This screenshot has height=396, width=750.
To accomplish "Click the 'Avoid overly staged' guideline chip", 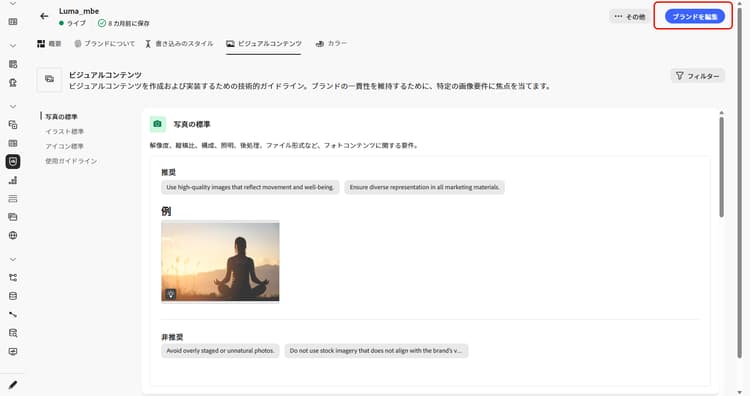I will 220,351.
